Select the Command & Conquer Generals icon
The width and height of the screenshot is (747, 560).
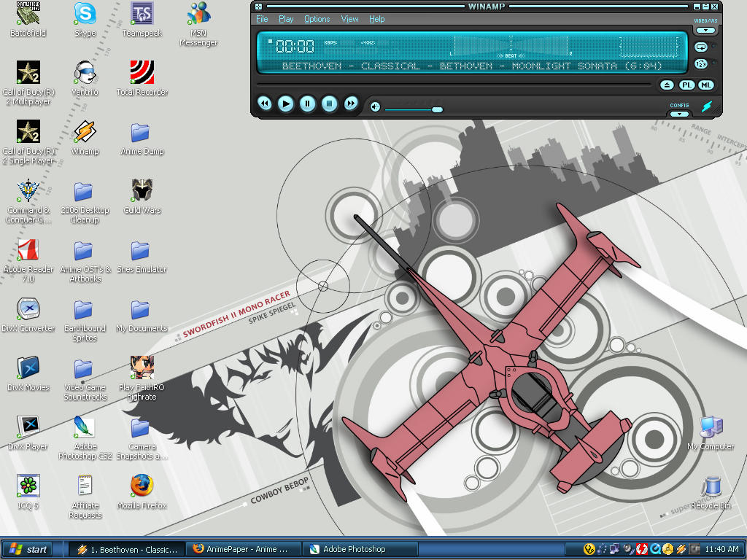coord(28,201)
